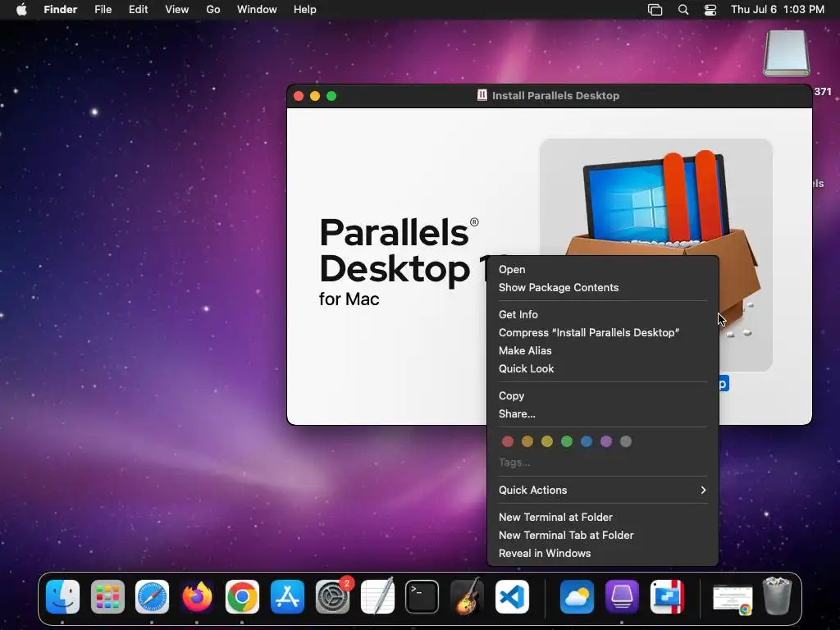This screenshot has width=840, height=630.
Task: Launch Google Chrome from the Dock
Action: (242, 596)
